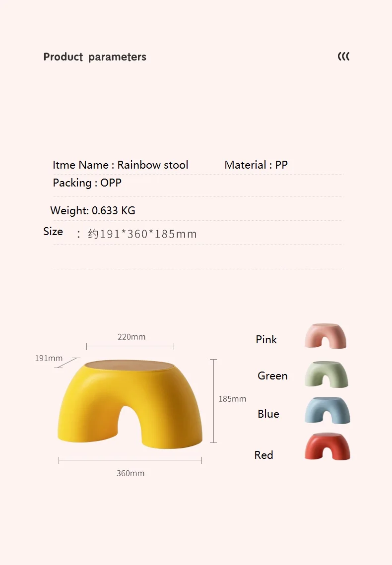Click the Pink color label
Screen dimensions: 392x565
coord(266,339)
